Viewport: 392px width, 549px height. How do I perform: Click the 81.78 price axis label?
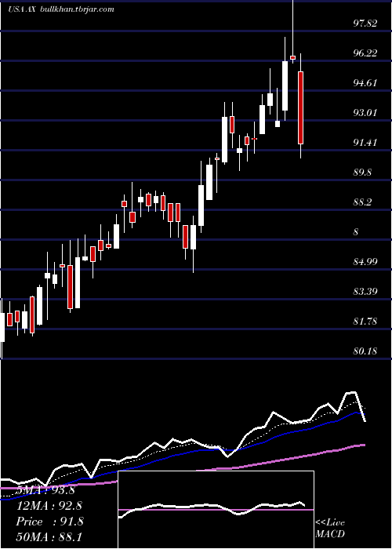365,321
